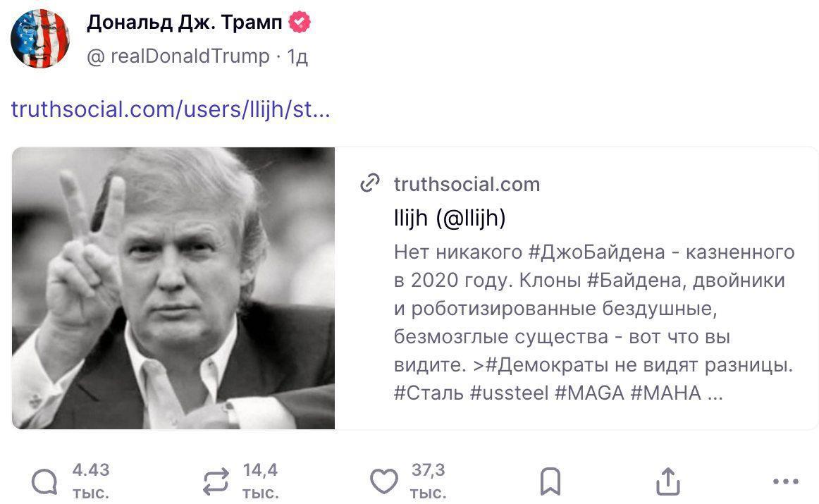Repost this post using the arrows icon

tap(215, 482)
